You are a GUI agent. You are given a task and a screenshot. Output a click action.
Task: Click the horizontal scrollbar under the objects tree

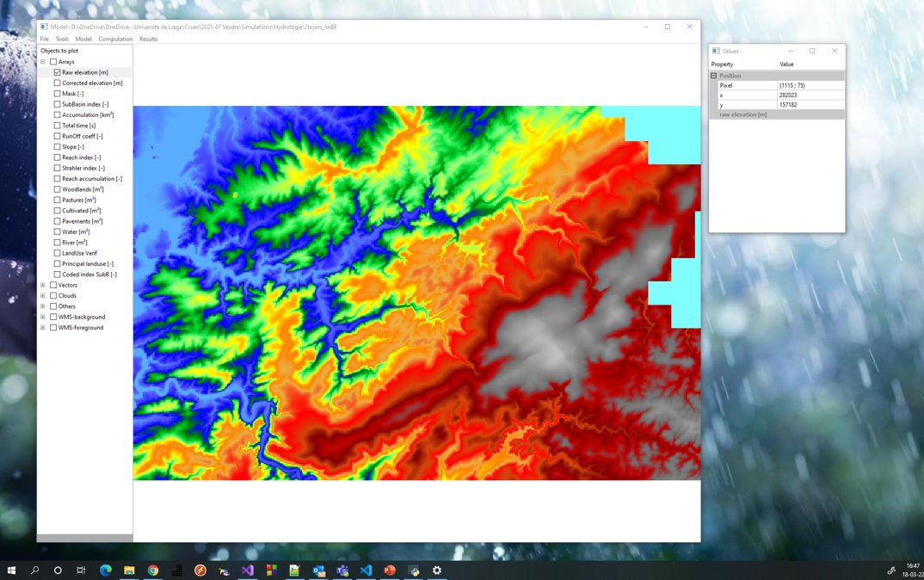tap(84, 538)
